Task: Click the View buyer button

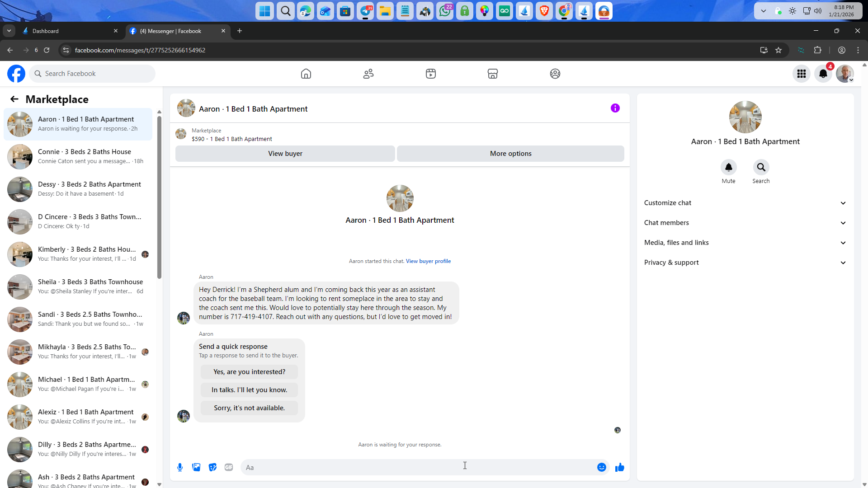Action: [285, 154]
